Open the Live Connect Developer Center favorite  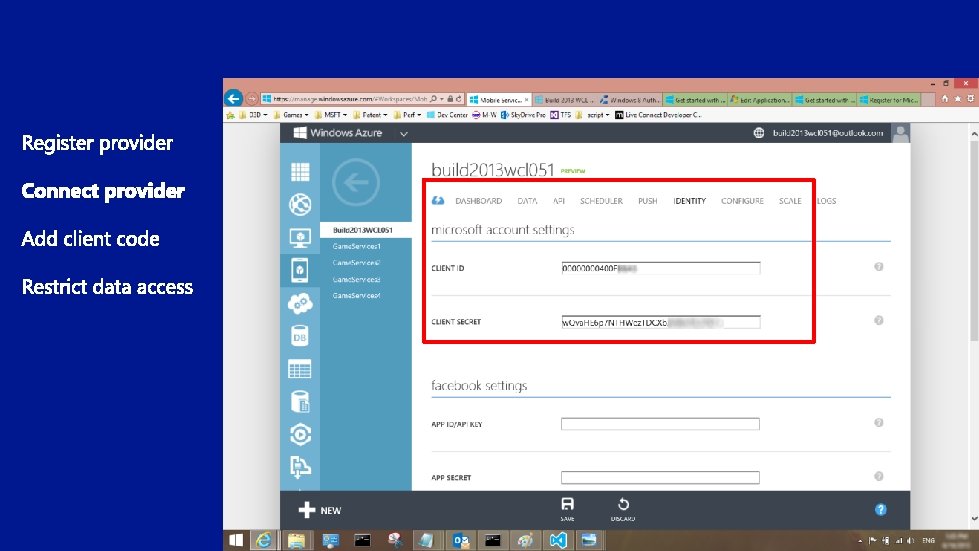click(658, 115)
